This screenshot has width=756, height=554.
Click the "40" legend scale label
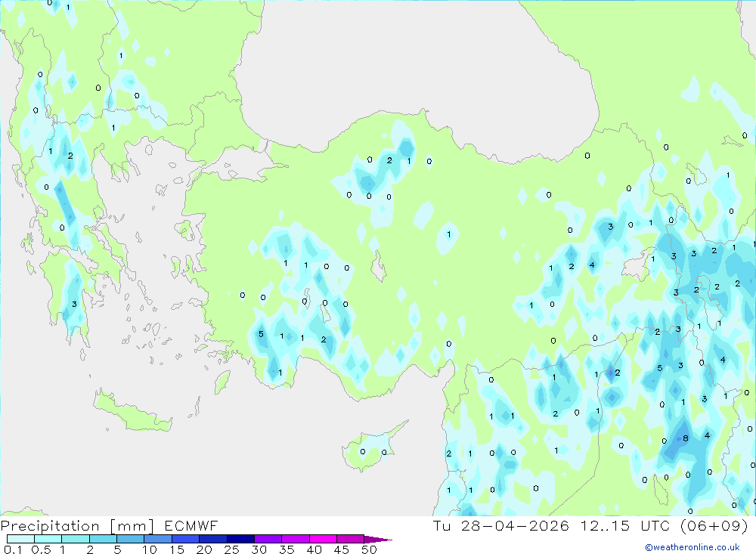pos(314,549)
